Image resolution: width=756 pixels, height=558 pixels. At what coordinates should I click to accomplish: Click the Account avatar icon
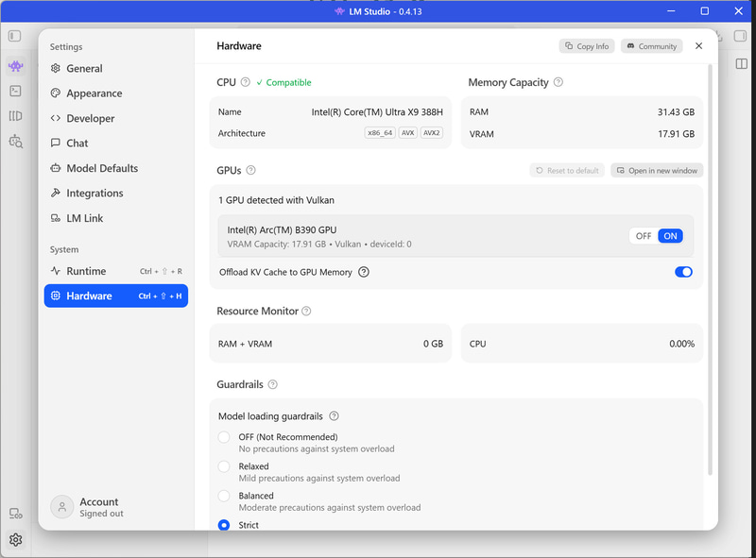pos(62,507)
